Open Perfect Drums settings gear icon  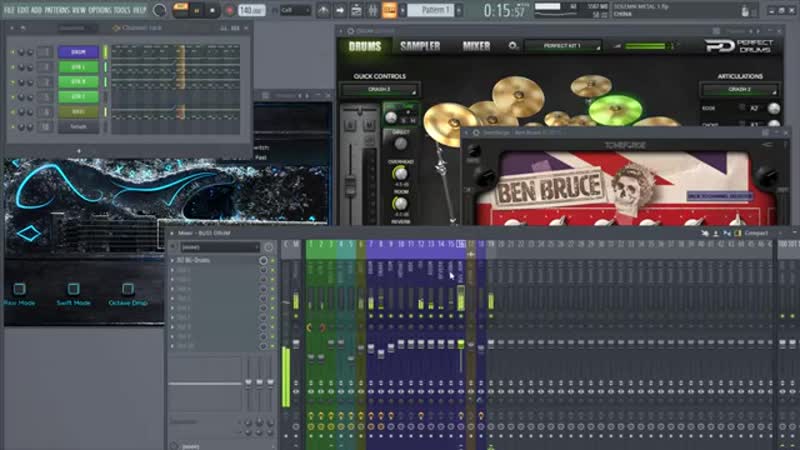click(512, 46)
